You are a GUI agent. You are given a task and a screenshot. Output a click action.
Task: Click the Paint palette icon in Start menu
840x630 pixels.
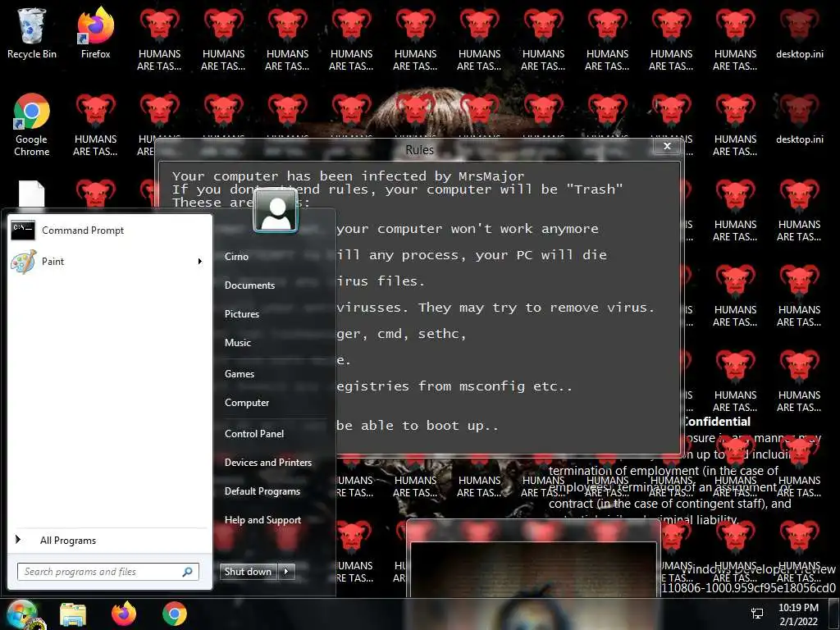(x=24, y=262)
